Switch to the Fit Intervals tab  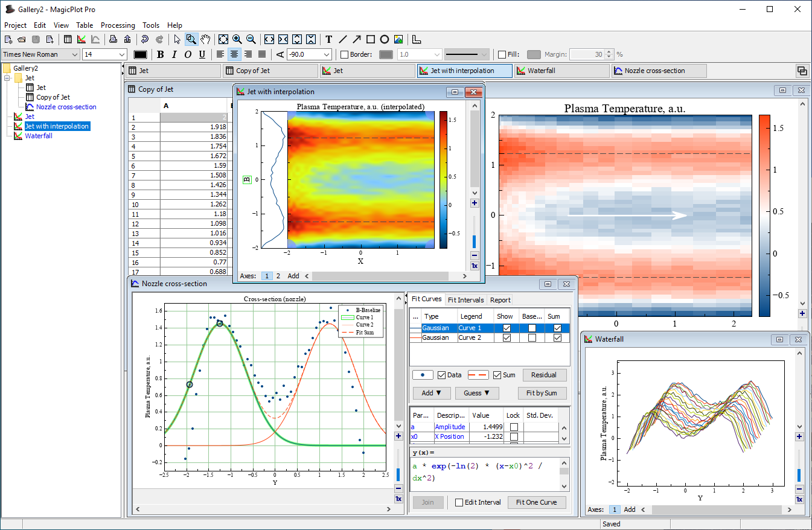465,299
